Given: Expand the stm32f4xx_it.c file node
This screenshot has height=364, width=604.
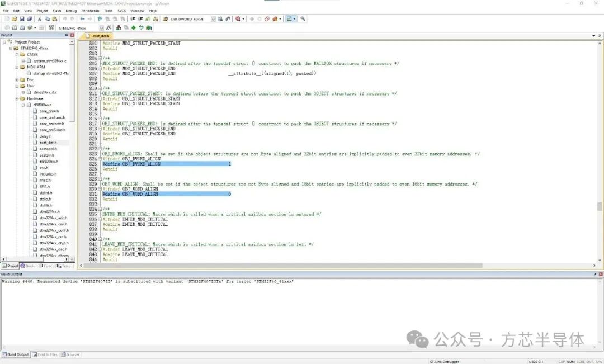Looking at the screenshot, I should (x=23, y=92).
